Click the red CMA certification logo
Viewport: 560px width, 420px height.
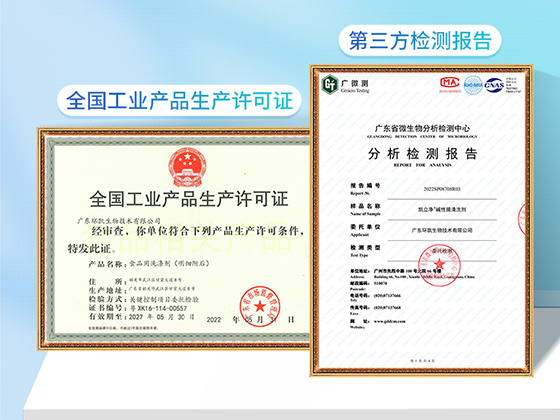(450, 85)
